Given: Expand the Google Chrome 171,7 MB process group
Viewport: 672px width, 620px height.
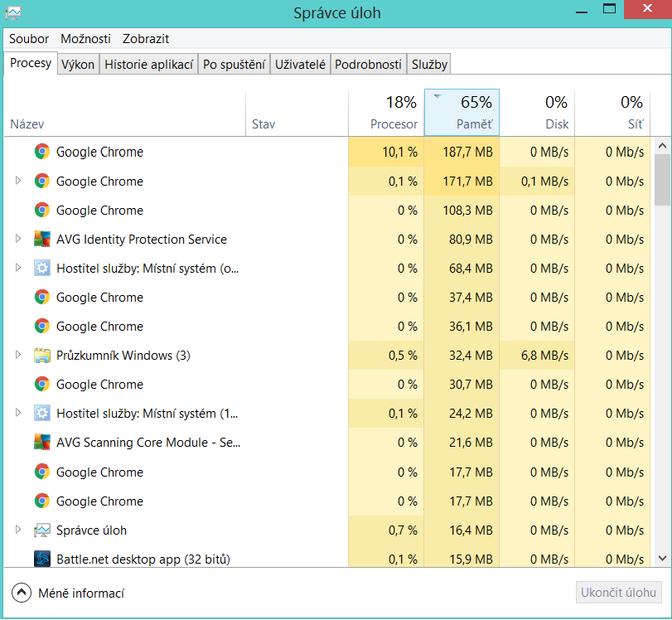Looking at the screenshot, I should click(18, 181).
